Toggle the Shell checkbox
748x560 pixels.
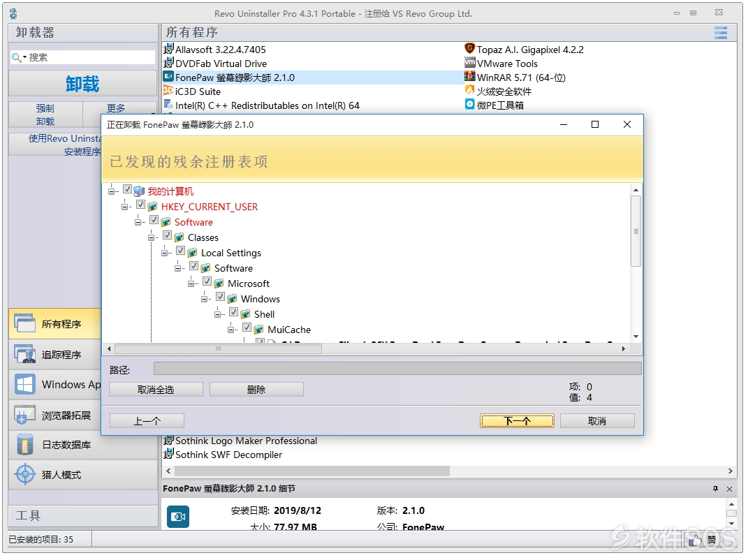coord(234,311)
